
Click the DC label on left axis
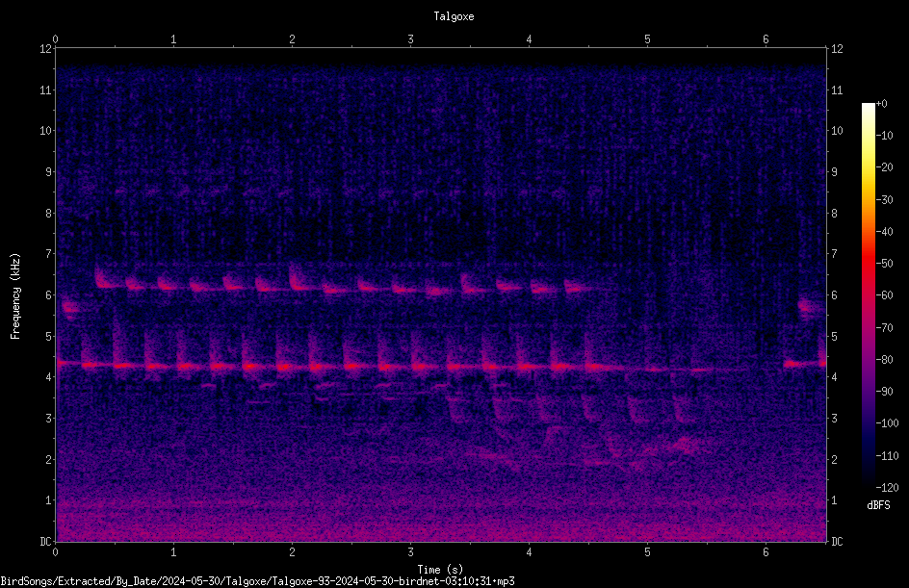point(45,542)
